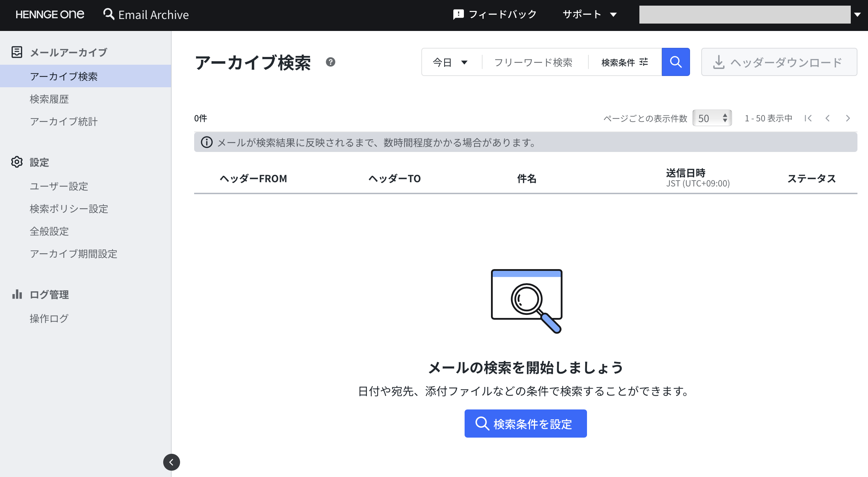
Task: Open the フィードバック feedback link
Action: (495, 14)
